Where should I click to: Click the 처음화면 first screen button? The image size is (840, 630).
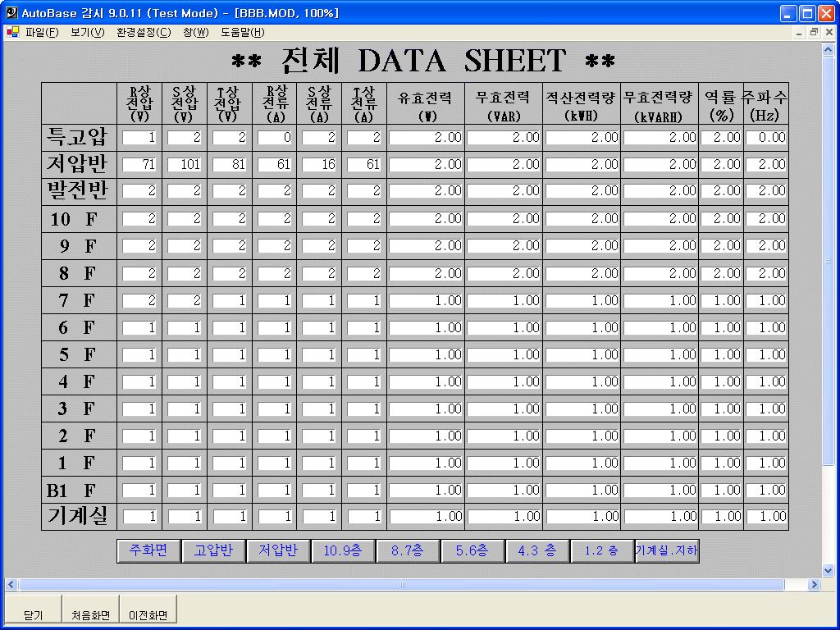click(90, 614)
